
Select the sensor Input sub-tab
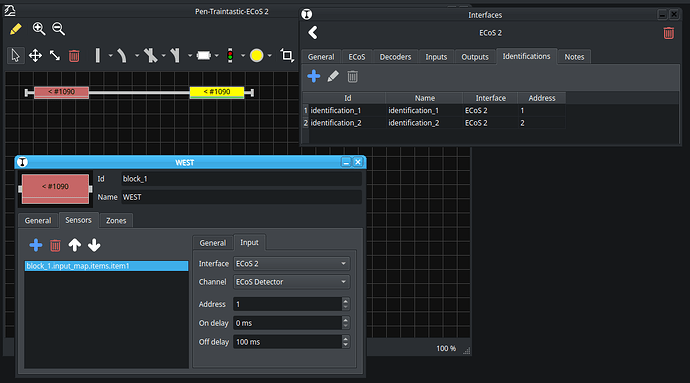coord(249,243)
